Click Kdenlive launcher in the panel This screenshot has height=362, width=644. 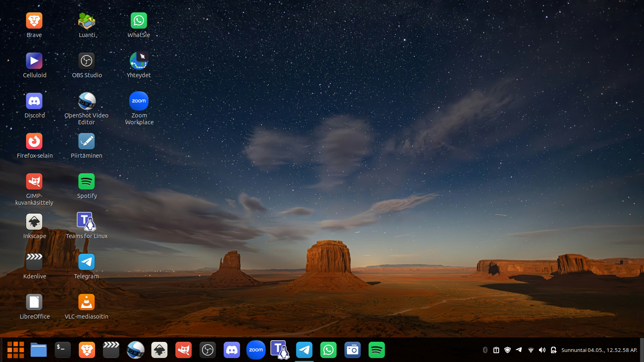point(111,350)
